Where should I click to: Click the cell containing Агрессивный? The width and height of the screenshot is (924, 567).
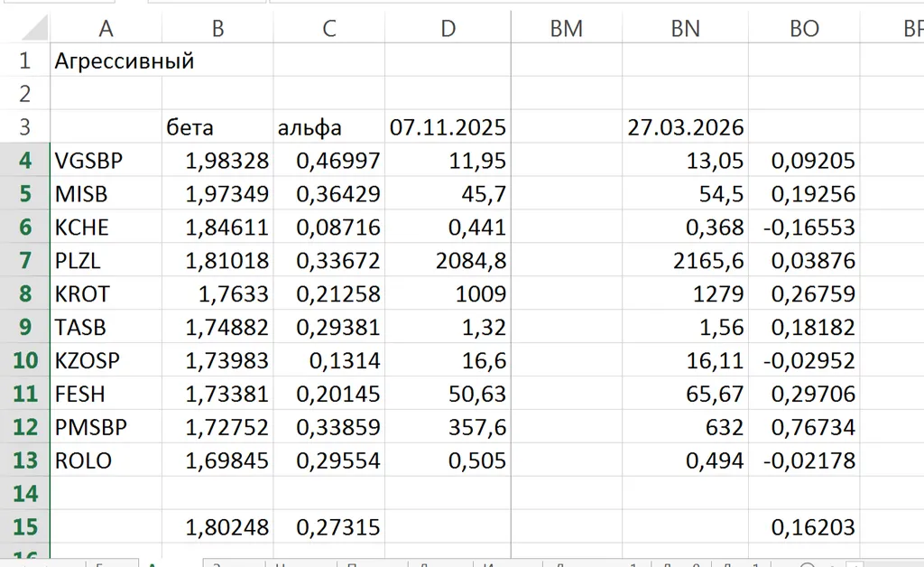coord(106,60)
